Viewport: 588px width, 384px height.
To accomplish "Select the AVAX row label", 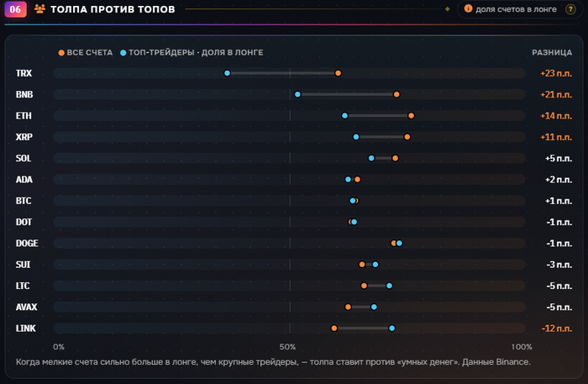I will pyautogui.click(x=26, y=308).
